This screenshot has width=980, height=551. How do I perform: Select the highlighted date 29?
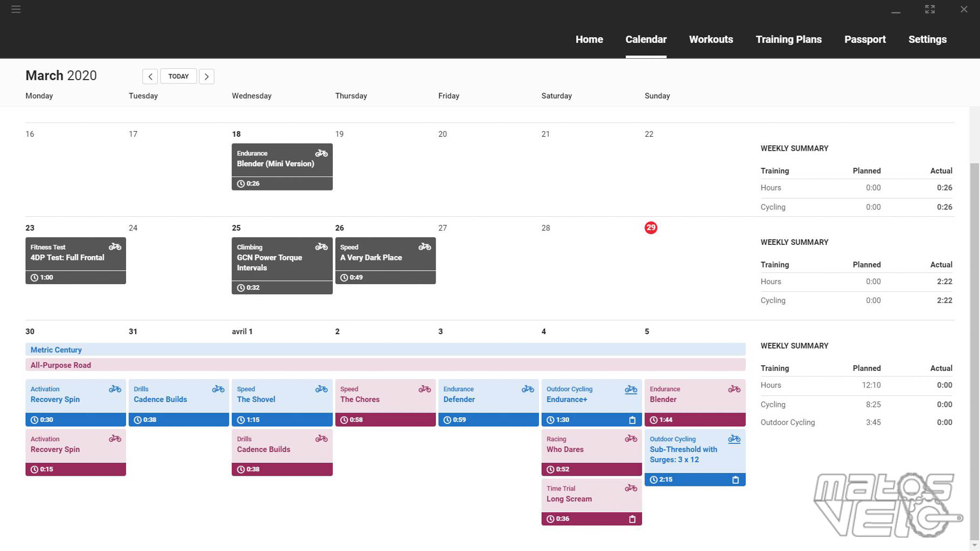[650, 228]
